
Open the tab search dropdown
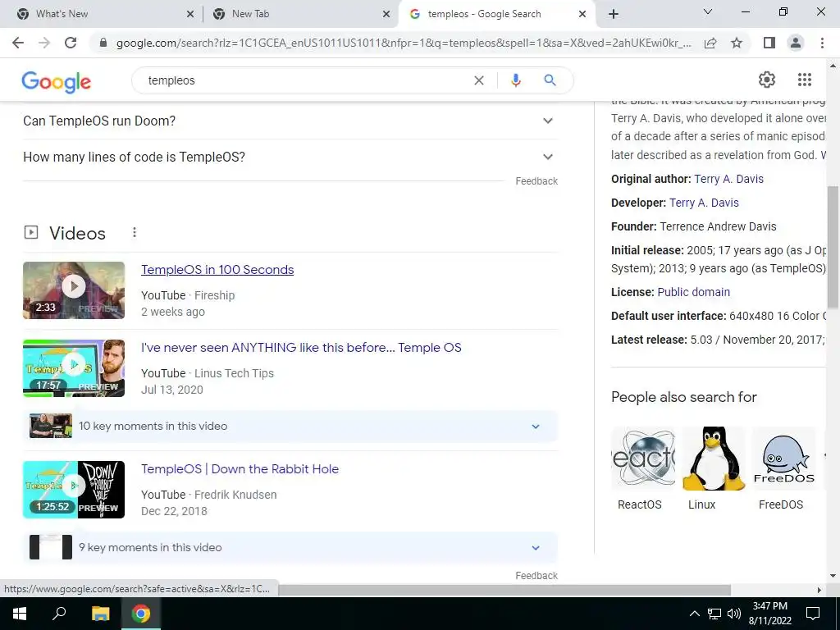point(708,11)
